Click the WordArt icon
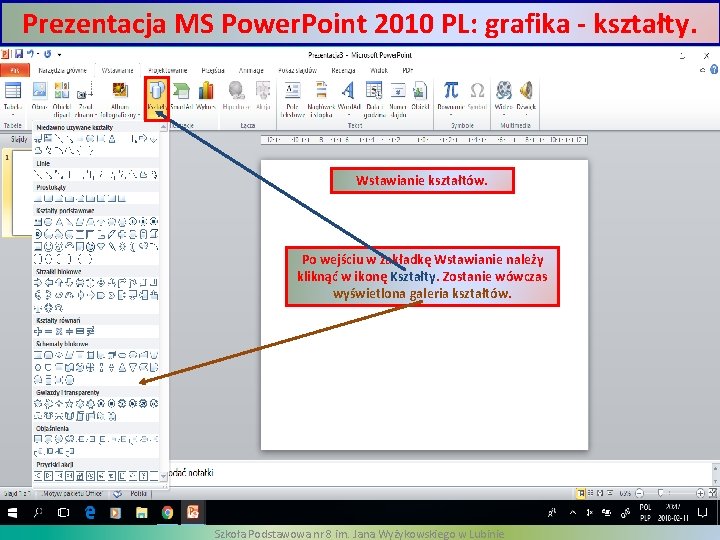 (349, 90)
